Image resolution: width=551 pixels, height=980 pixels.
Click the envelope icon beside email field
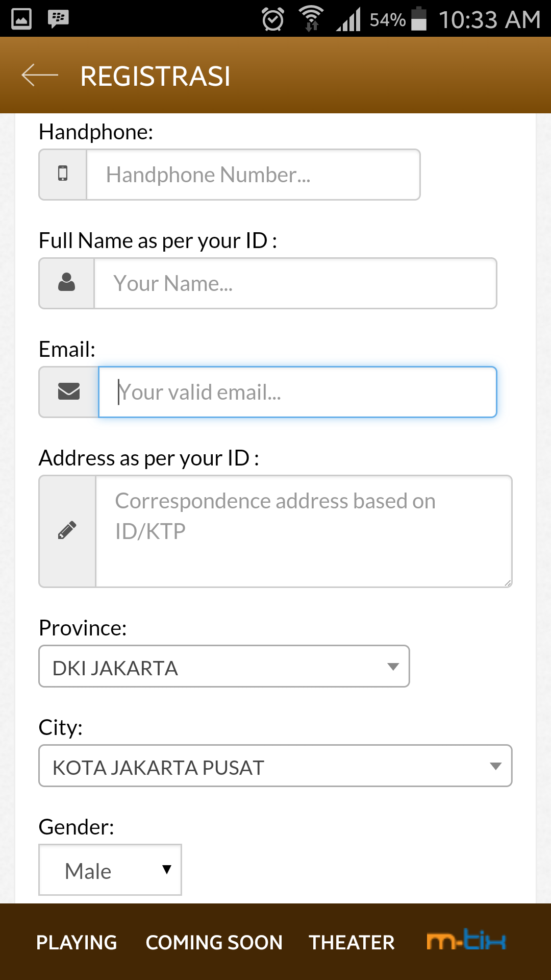[x=69, y=391]
